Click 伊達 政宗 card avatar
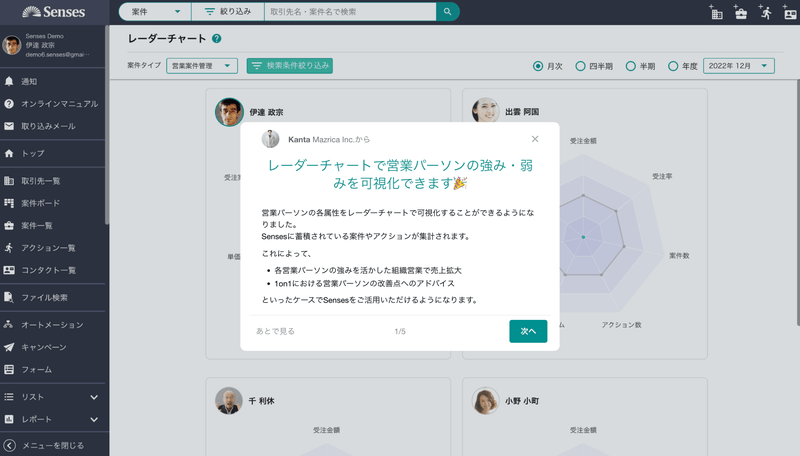The height and width of the screenshot is (456, 800). 229,112
